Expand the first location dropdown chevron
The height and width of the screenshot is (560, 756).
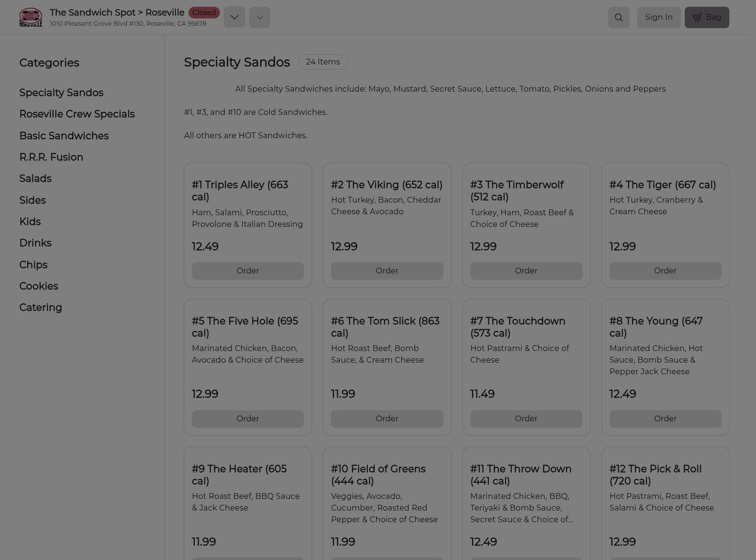click(x=234, y=17)
